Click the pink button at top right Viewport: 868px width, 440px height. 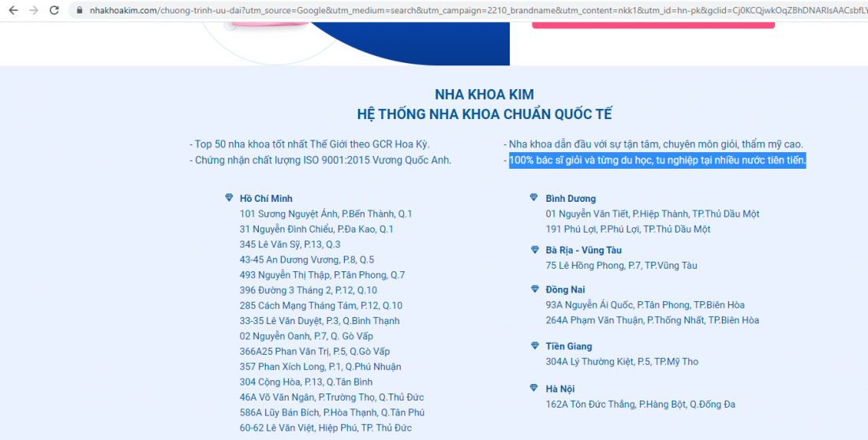pos(653,24)
